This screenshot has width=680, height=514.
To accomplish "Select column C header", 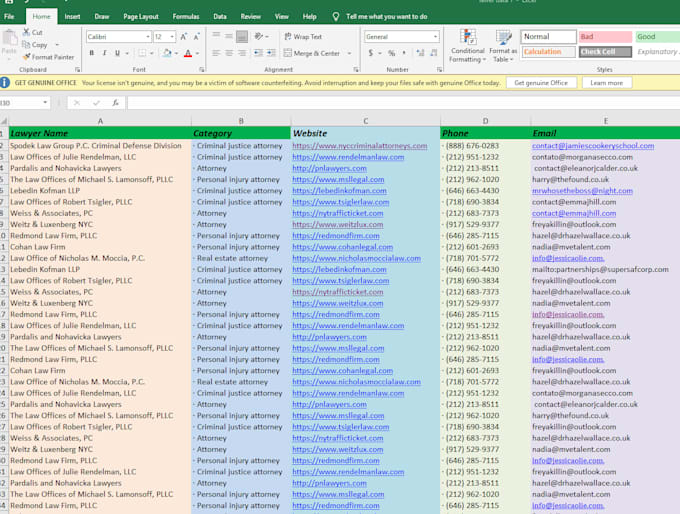I will [x=366, y=121].
